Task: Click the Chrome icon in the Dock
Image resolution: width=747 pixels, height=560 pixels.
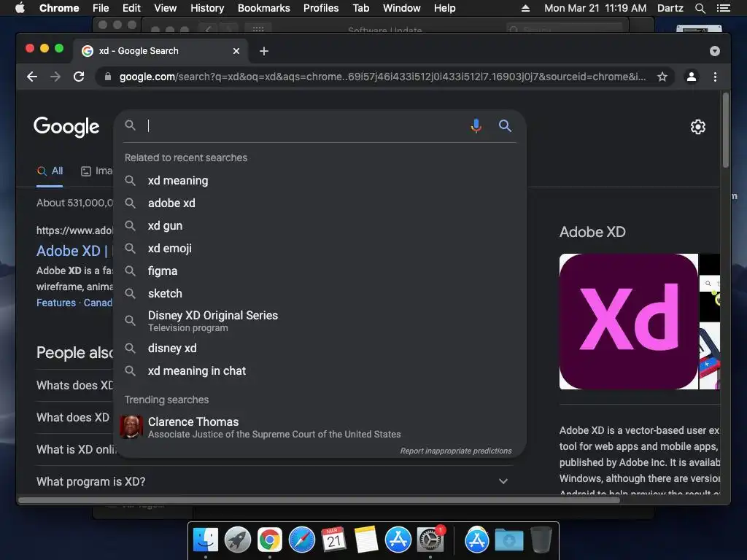Action: click(x=270, y=540)
